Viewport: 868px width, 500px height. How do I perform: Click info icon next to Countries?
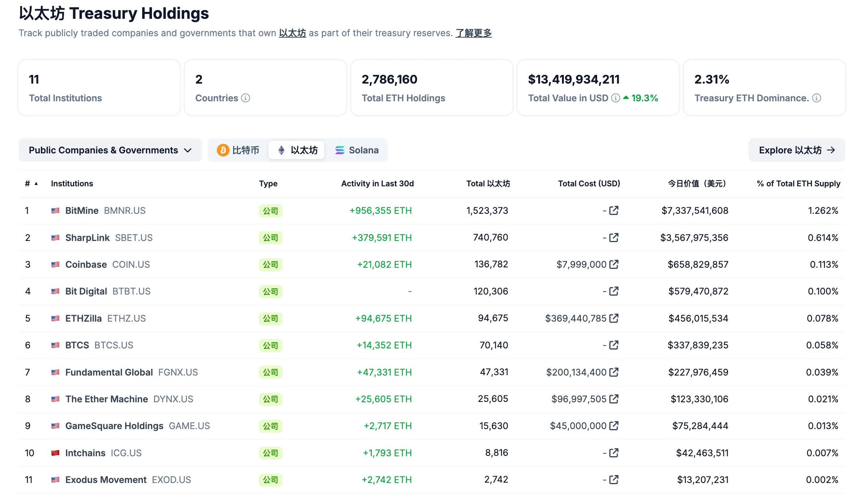click(x=246, y=98)
